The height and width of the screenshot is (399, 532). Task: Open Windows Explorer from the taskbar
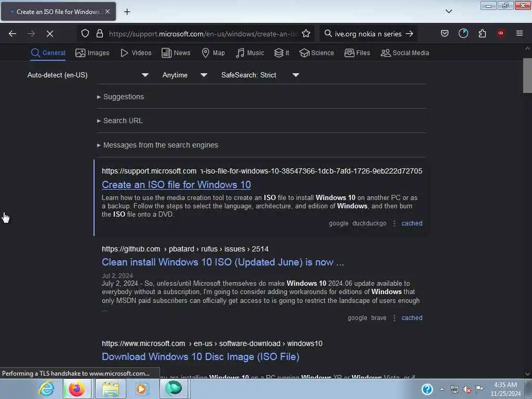tap(111, 389)
